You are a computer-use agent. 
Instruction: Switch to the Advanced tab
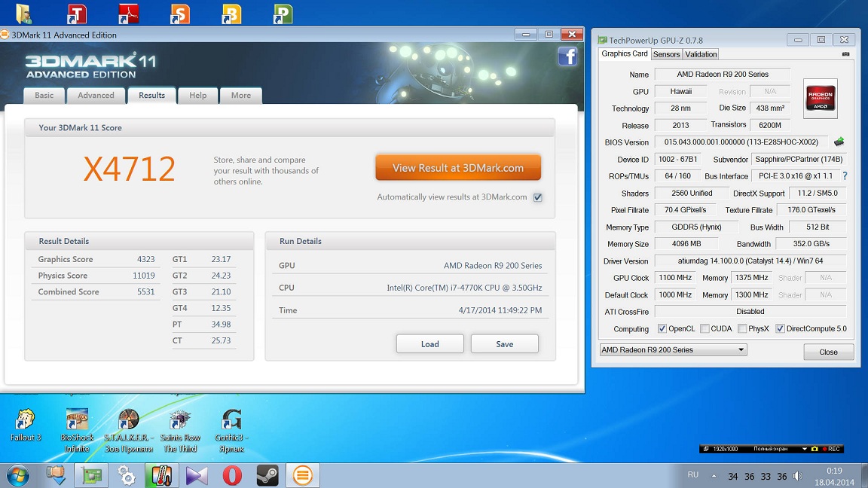coord(96,95)
